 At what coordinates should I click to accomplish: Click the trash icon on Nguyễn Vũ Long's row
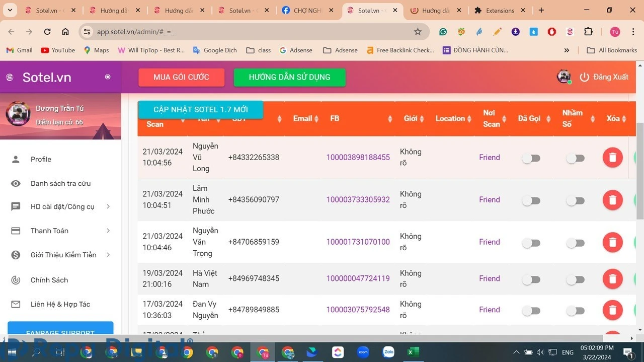click(612, 157)
